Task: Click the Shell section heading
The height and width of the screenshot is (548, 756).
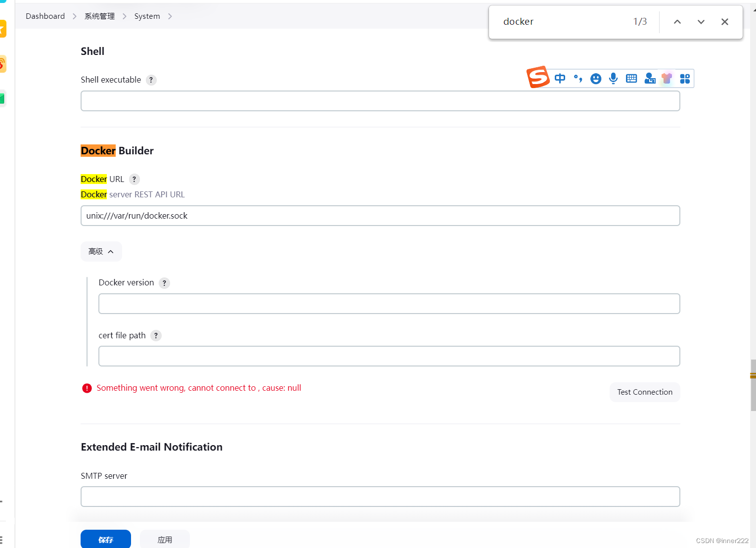Action: (92, 51)
